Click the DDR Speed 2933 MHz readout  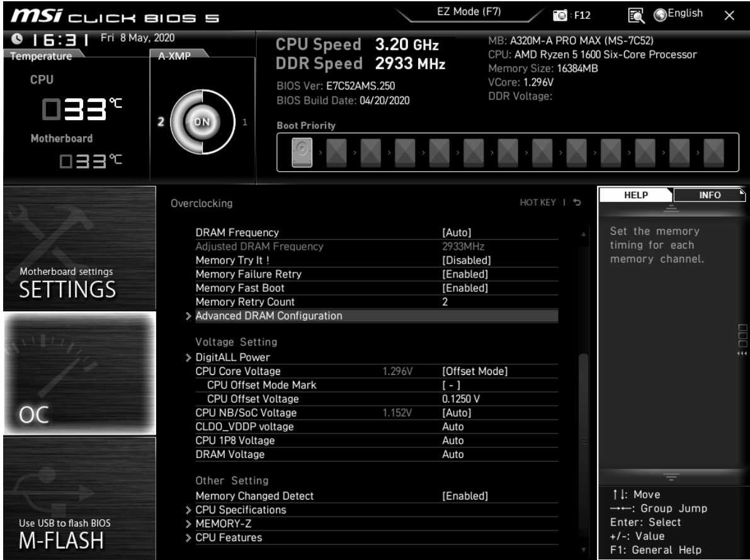click(361, 64)
